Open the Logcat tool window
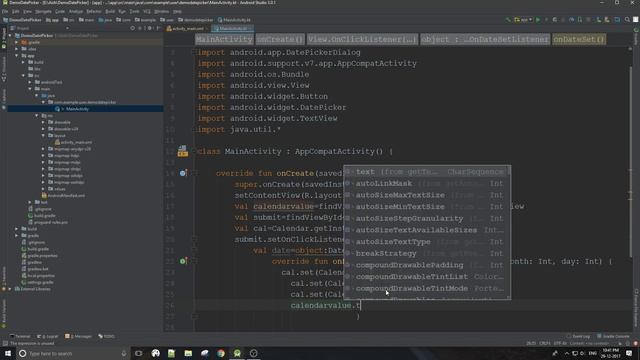Screen dimensions: 640x360 pyautogui.click(x=48, y=336)
